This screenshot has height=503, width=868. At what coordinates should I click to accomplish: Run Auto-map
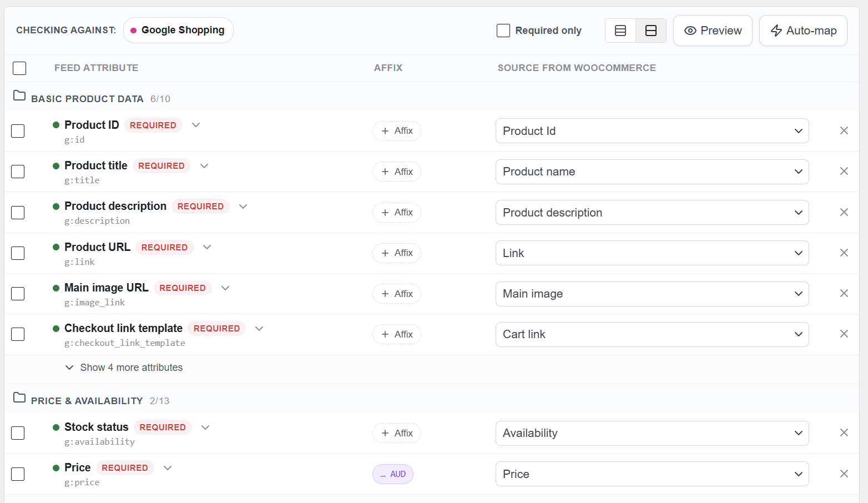[x=803, y=31]
